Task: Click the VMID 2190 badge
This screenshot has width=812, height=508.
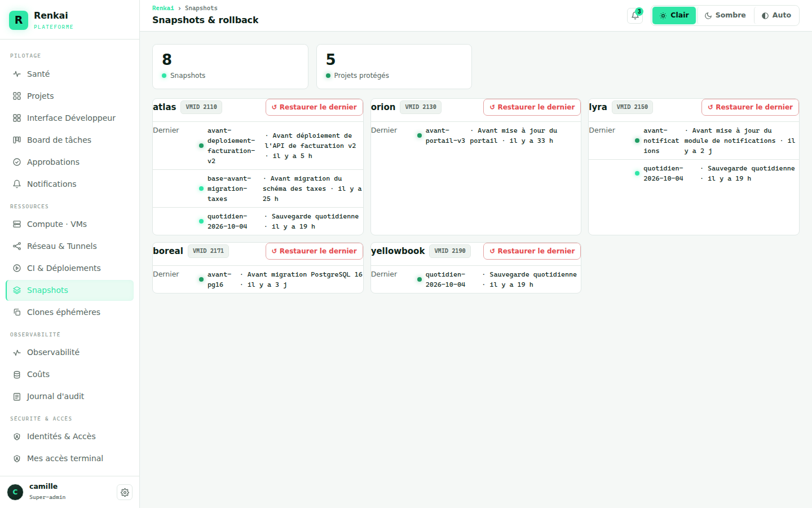Action: tap(450, 251)
